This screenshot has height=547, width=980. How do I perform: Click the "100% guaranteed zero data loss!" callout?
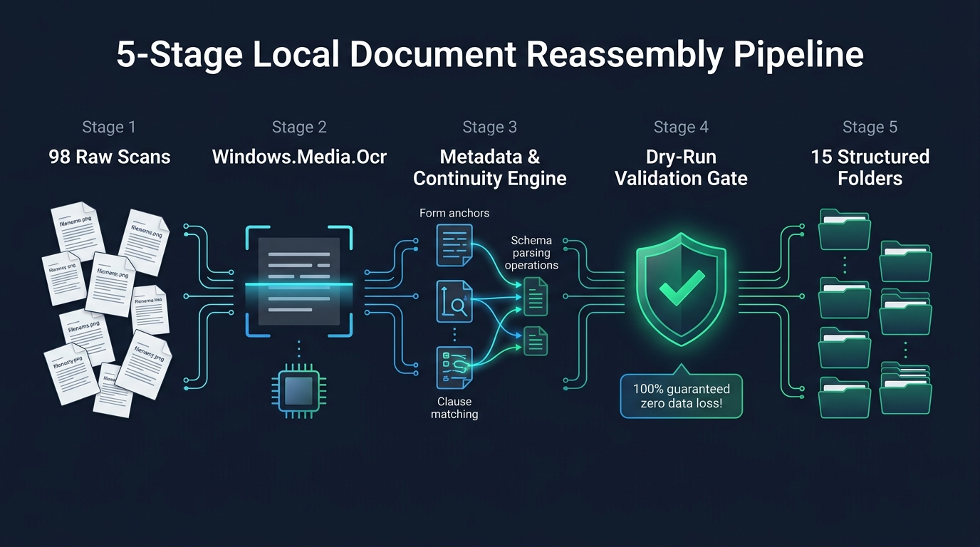pyautogui.click(x=681, y=393)
